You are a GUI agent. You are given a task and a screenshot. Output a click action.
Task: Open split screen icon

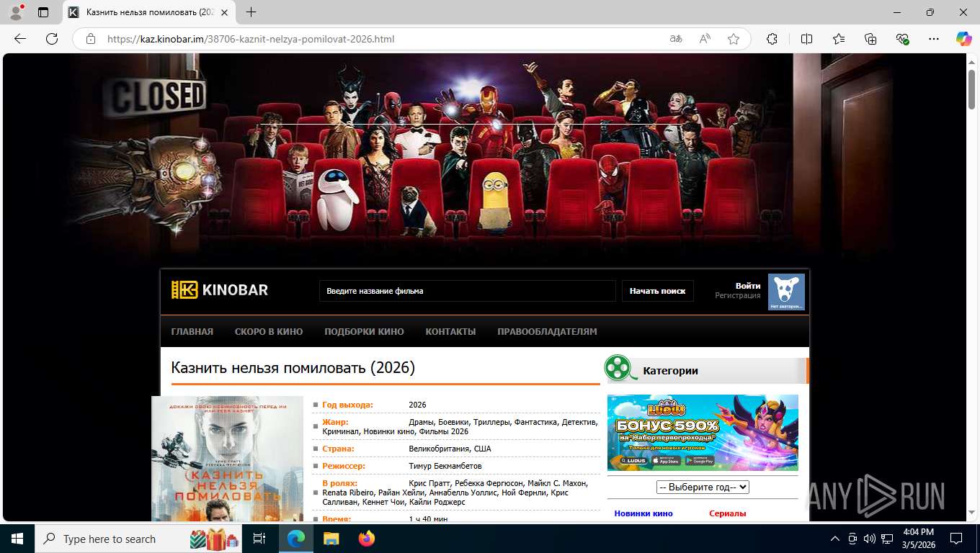[x=806, y=39]
